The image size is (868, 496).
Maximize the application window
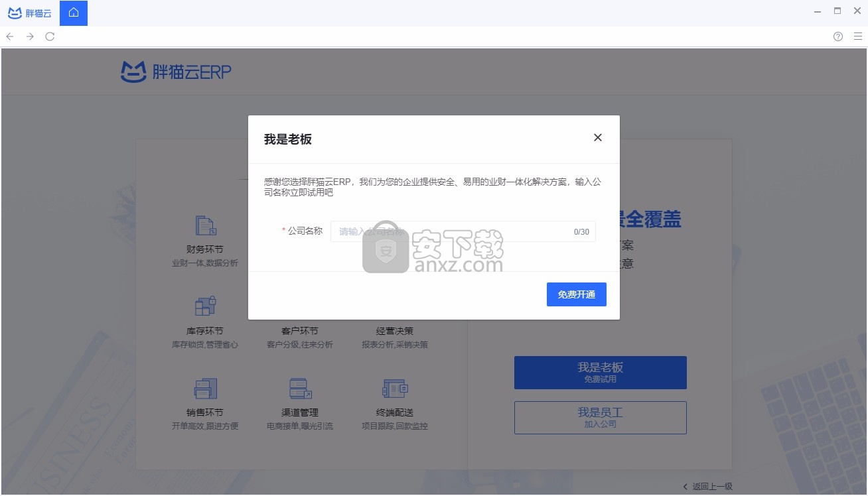point(837,11)
